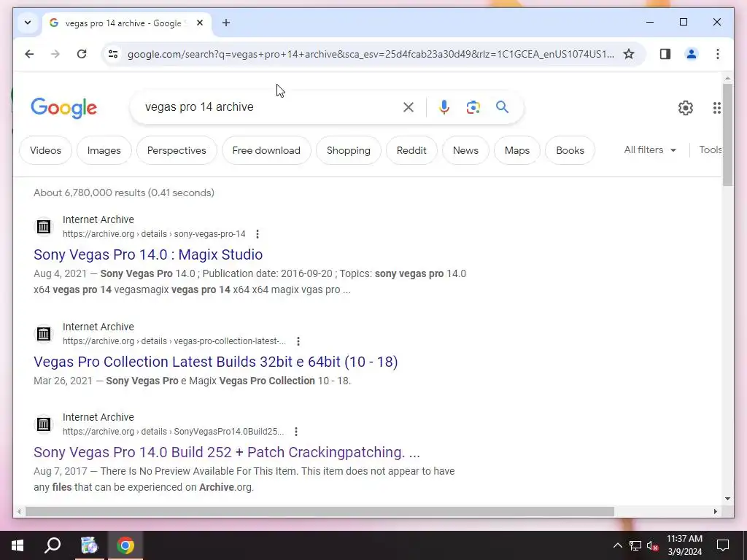The width and height of the screenshot is (747, 560).
Task: Show hidden system tray icons
Action: tap(617, 545)
